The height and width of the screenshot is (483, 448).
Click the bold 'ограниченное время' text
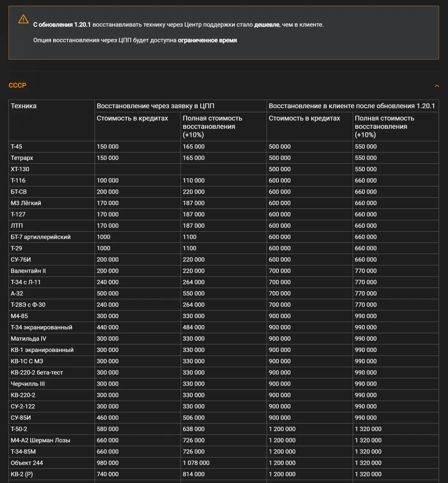(x=207, y=40)
